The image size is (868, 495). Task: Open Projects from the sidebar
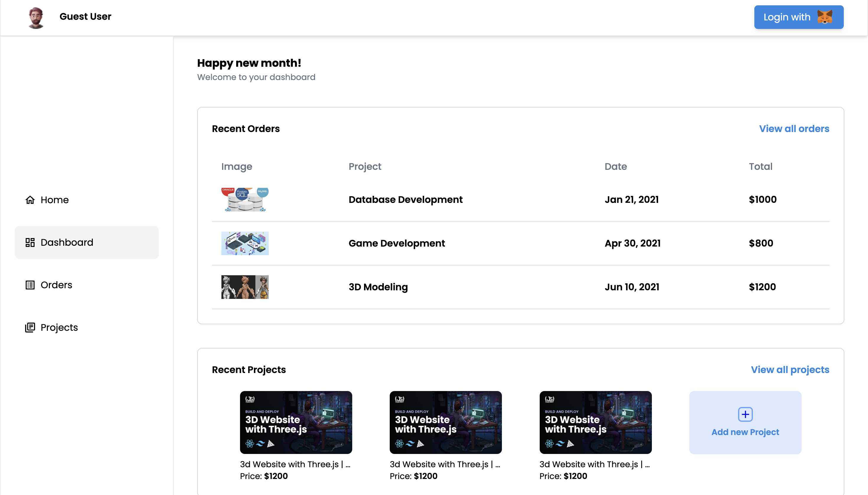(x=59, y=328)
